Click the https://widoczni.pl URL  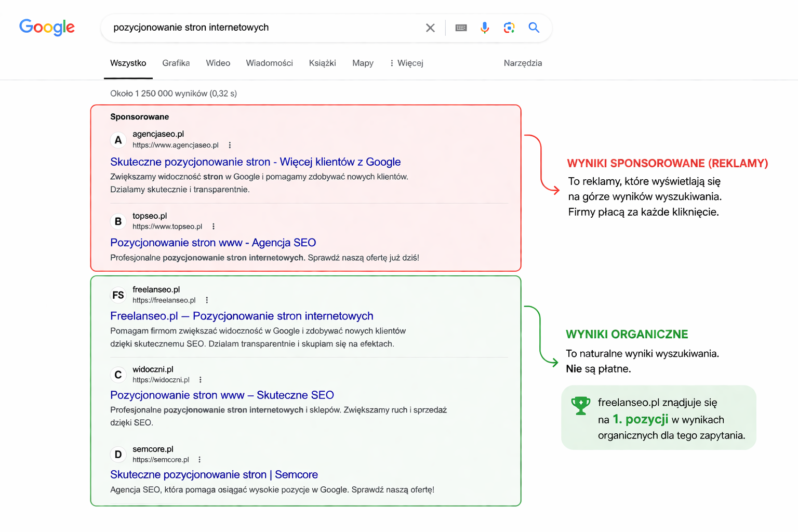[161, 380]
